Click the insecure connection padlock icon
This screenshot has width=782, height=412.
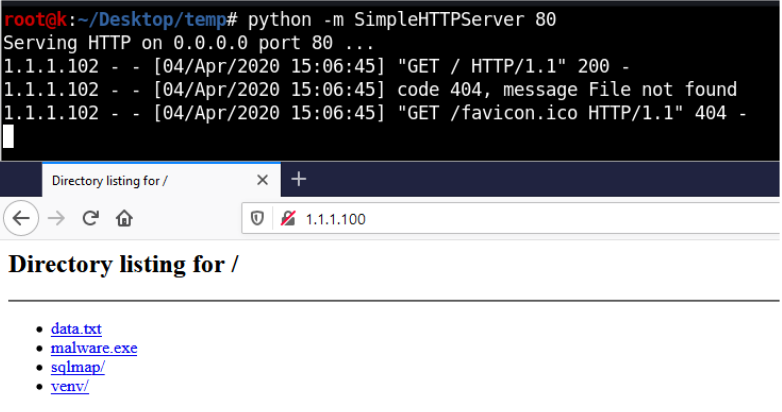(288, 218)
